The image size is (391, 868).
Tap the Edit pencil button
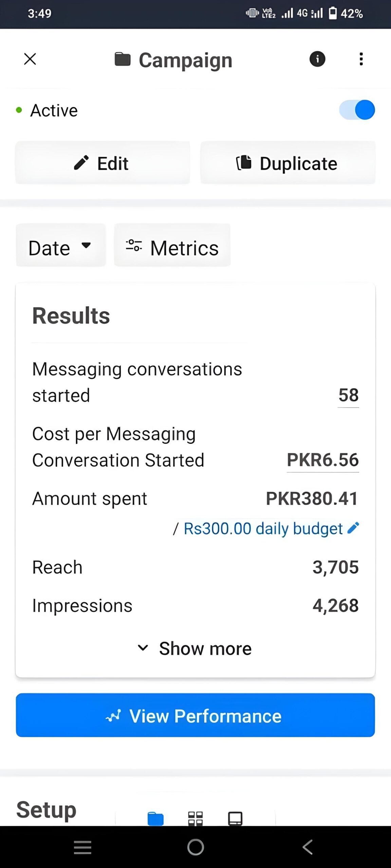(x=103, y=163)
